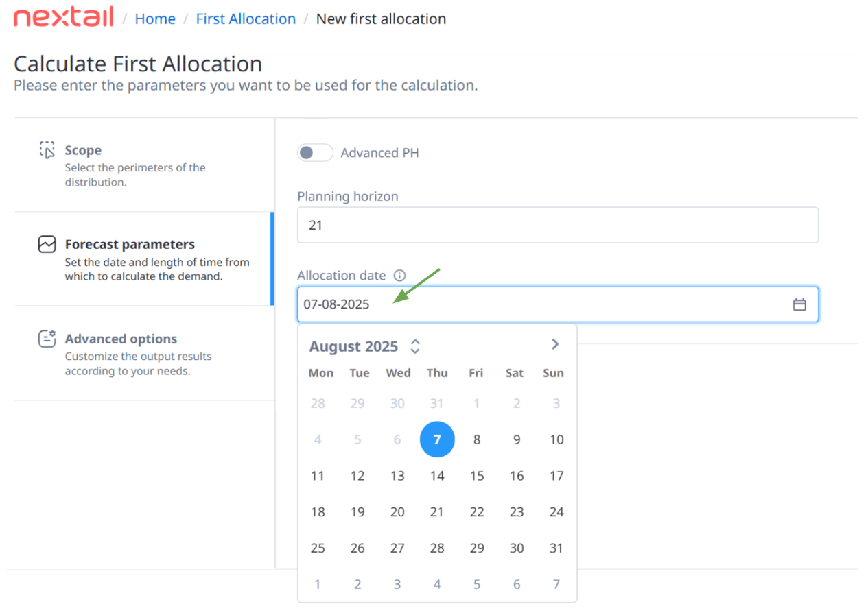Open the Home breadcrumb link
The height and width of the screenshot is (615, 868).
[x=155, y=19]
